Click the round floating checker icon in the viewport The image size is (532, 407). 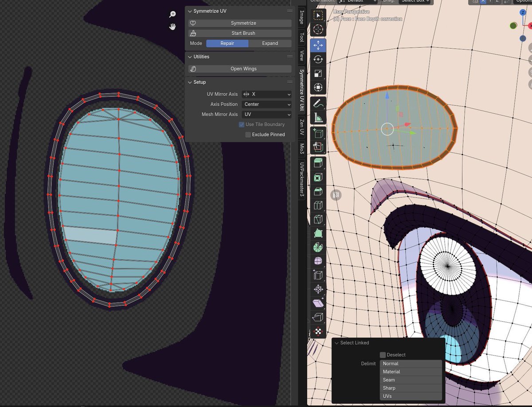tap(336, 194)
